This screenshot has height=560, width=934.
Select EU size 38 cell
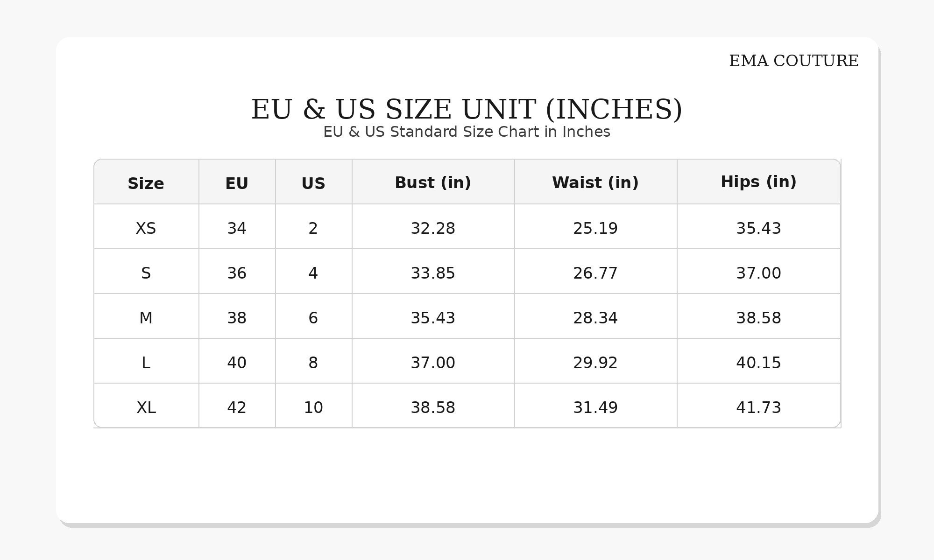click(x=237, y=318)
